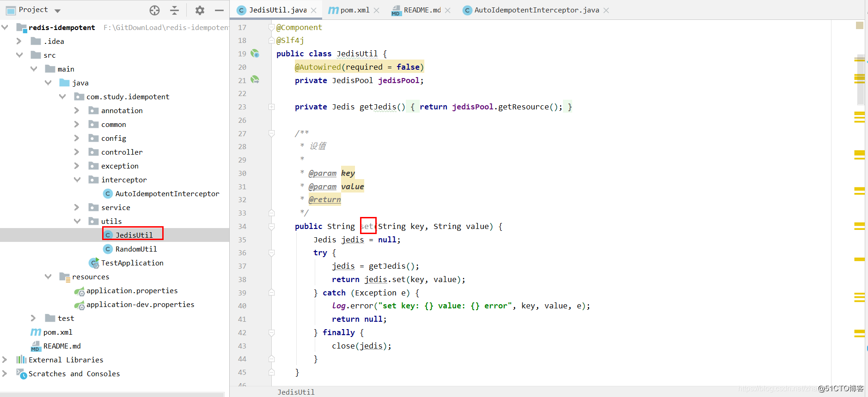Expand the service package

pyautogui.click(x=77, y=207)
